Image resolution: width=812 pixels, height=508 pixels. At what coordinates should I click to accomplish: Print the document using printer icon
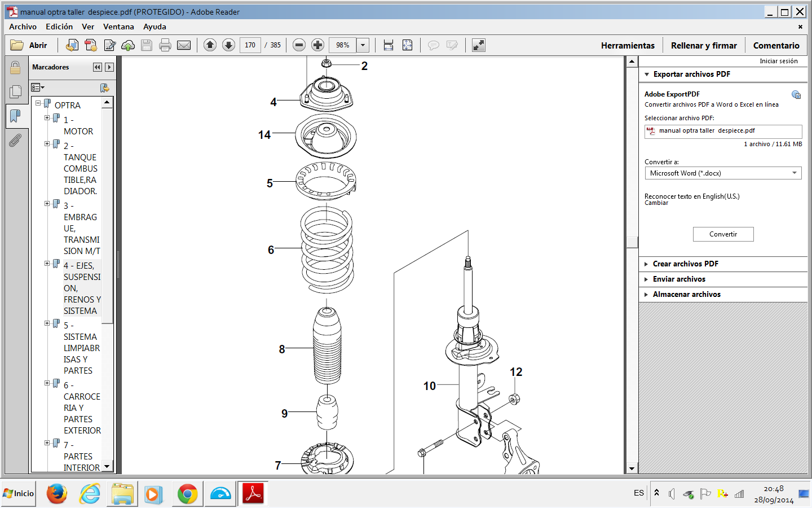165,45
